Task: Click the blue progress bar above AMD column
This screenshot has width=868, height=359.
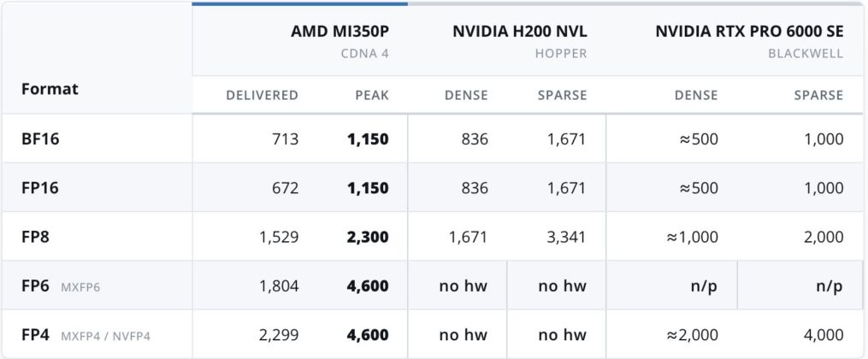Action: tap(299, 3)
